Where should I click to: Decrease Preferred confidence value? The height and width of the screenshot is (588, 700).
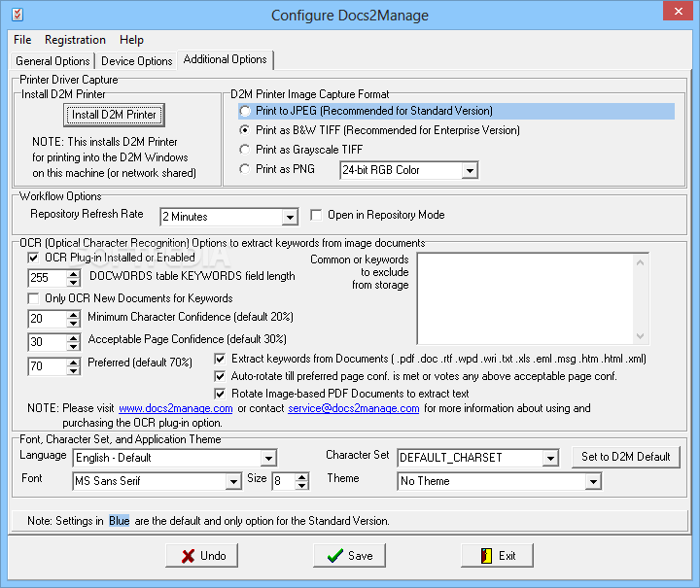tap(73, 370)
